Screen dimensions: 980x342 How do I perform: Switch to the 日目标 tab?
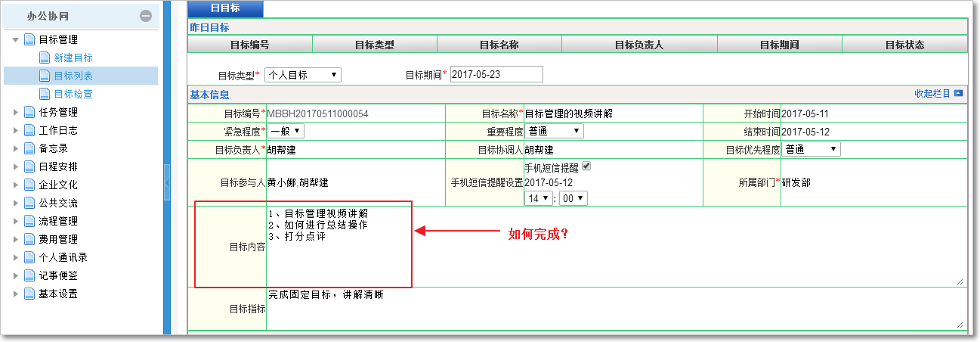tap(225, 8)
